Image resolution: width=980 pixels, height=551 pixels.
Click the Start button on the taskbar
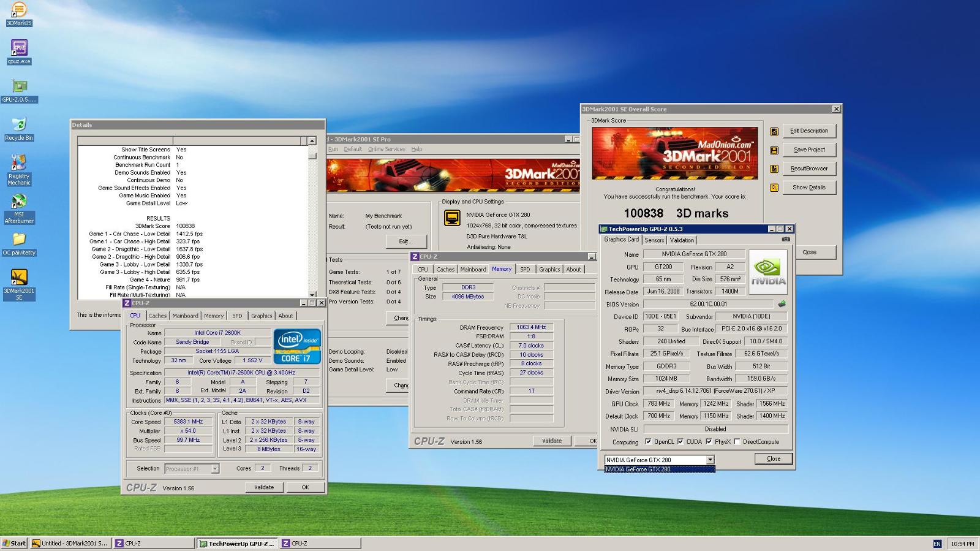[x=14, y=544]
